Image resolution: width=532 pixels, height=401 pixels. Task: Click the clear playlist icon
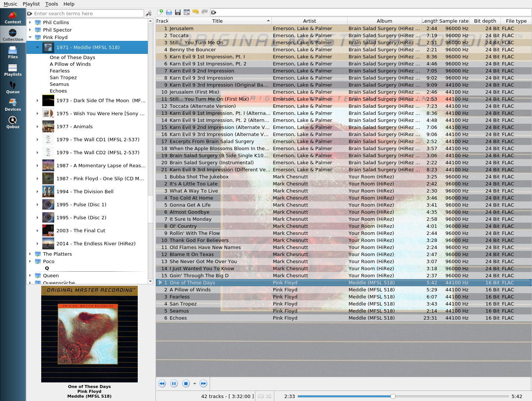187,12
